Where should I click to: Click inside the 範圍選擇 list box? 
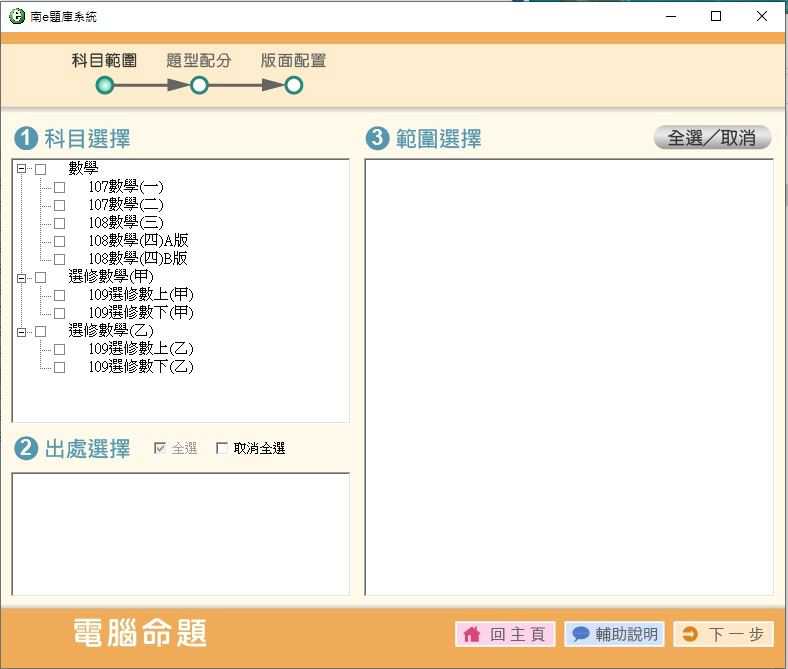tap(569, 377)
